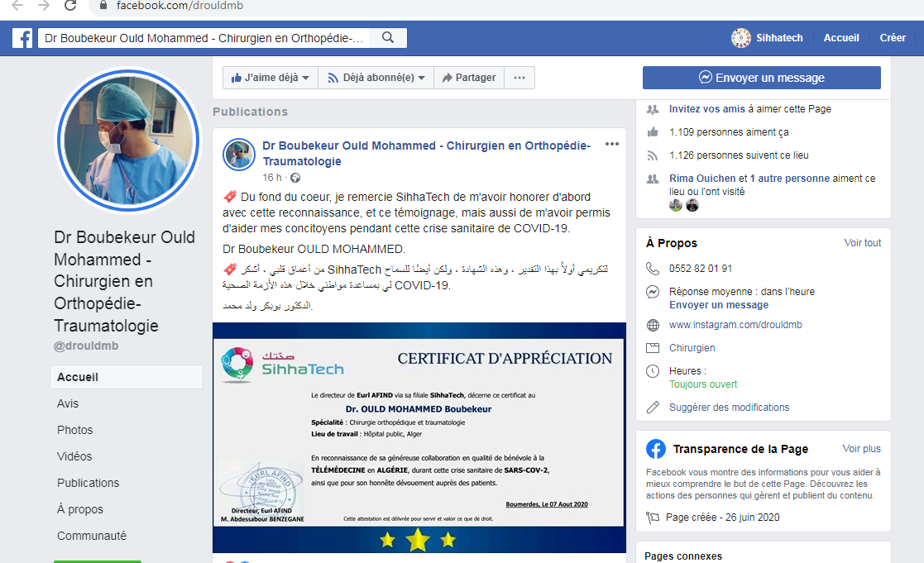The image size is (924, 563).
Task: Click the Partager share button
Action: (468, 78)
